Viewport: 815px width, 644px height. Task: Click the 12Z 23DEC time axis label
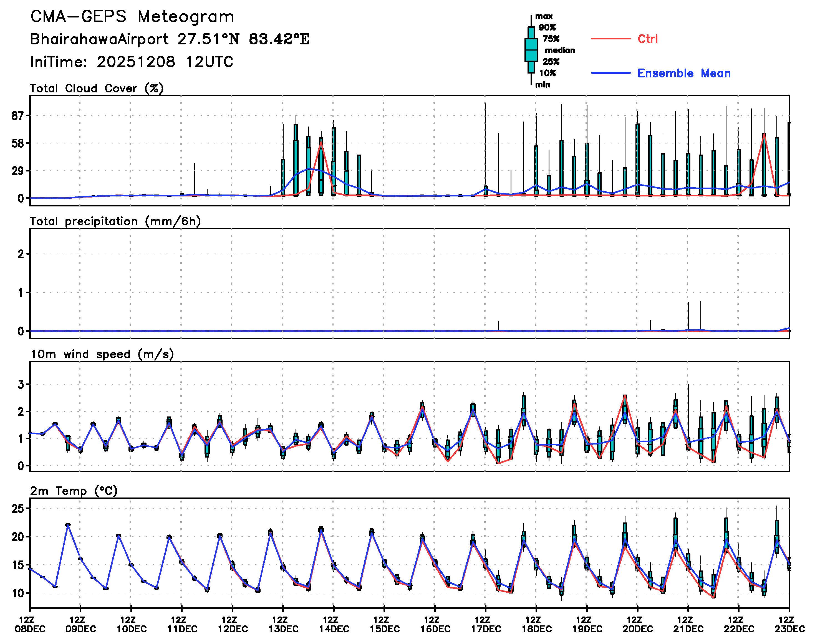point(789,624)
